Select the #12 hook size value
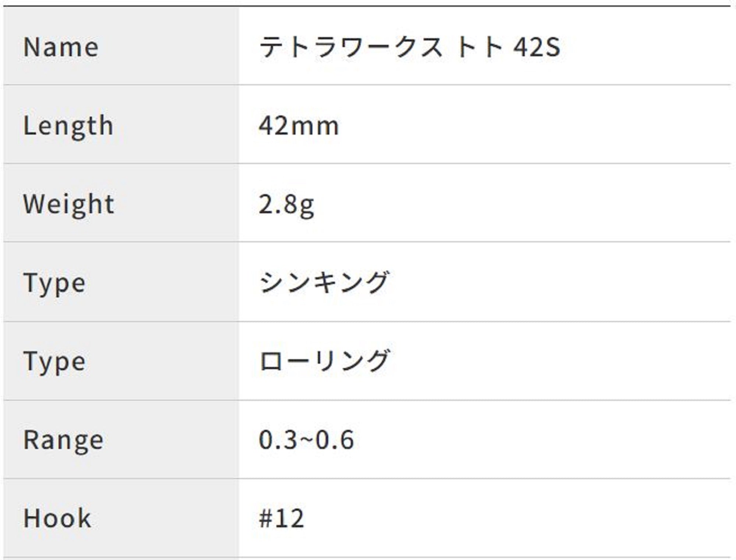 pos(282,518)
